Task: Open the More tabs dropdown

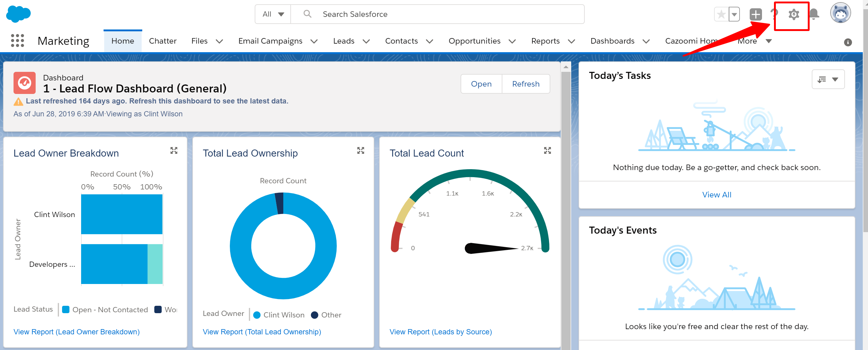Action: (755, 41)
